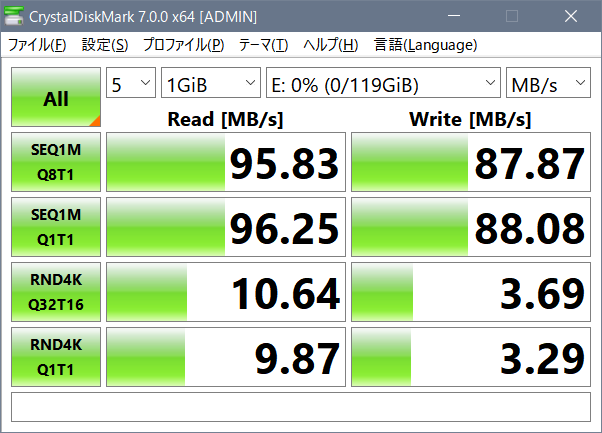Click the SEQ1M Q8T1 write result 87.87
This screenshot has width=602, height=433.
point(471,162)
